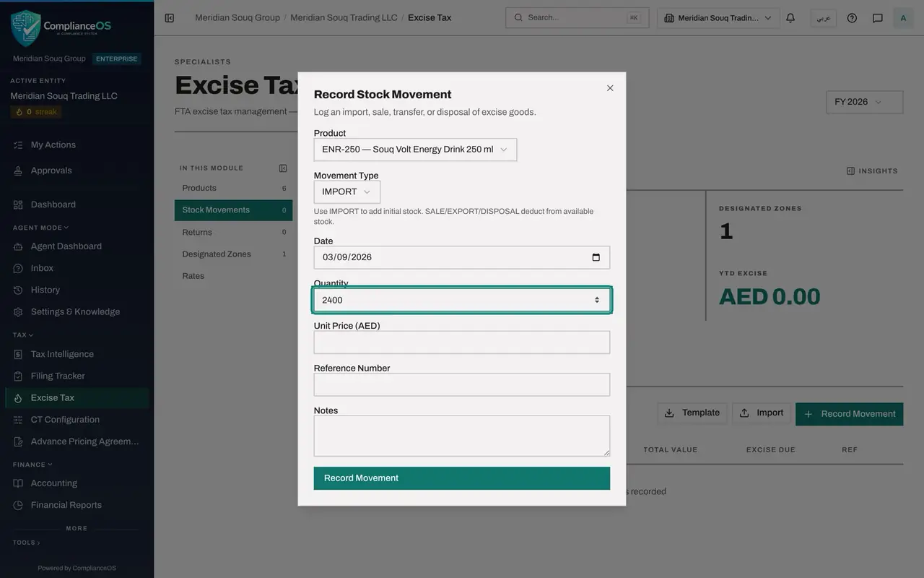Open the Inbox sidebar item
This screenshot has height=578, width=924.
point(77,268)
